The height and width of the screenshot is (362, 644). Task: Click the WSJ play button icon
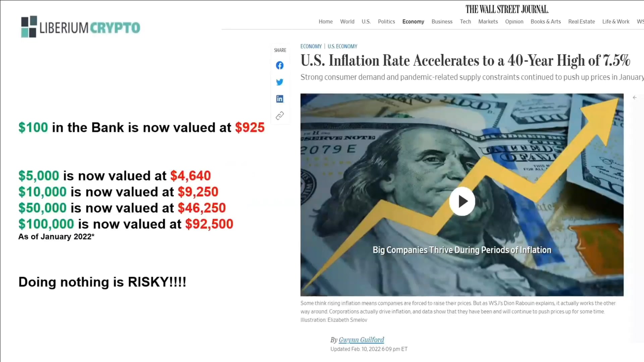pyautogui.click(x=462, y=201)
